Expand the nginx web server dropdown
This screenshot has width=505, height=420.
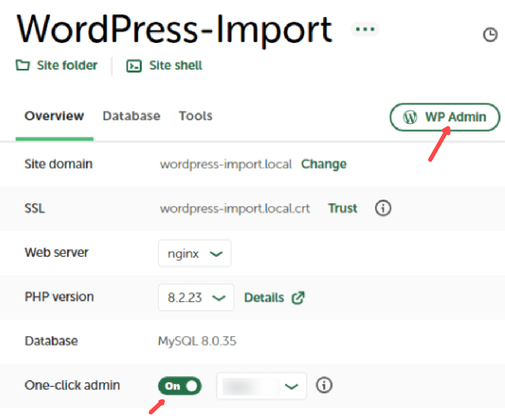[195, 254]
